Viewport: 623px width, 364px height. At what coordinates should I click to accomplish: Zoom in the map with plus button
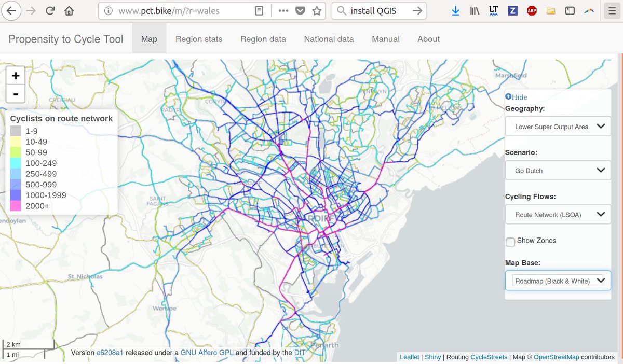click(x=16, y=76)
